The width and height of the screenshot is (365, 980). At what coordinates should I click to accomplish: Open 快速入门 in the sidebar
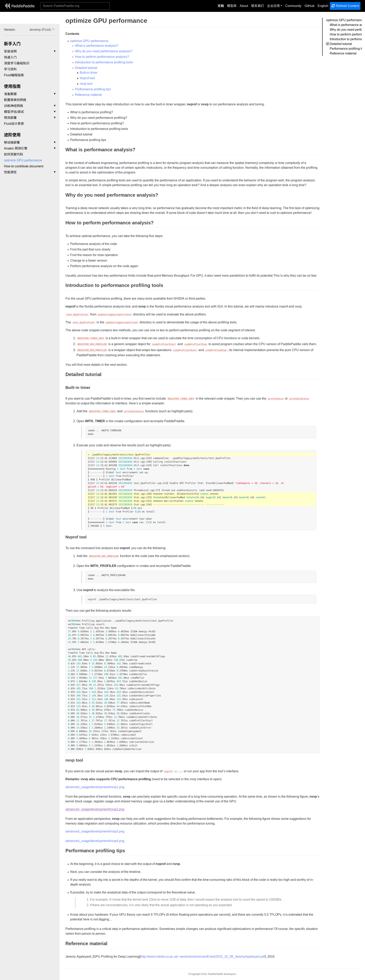coord(10,57)
